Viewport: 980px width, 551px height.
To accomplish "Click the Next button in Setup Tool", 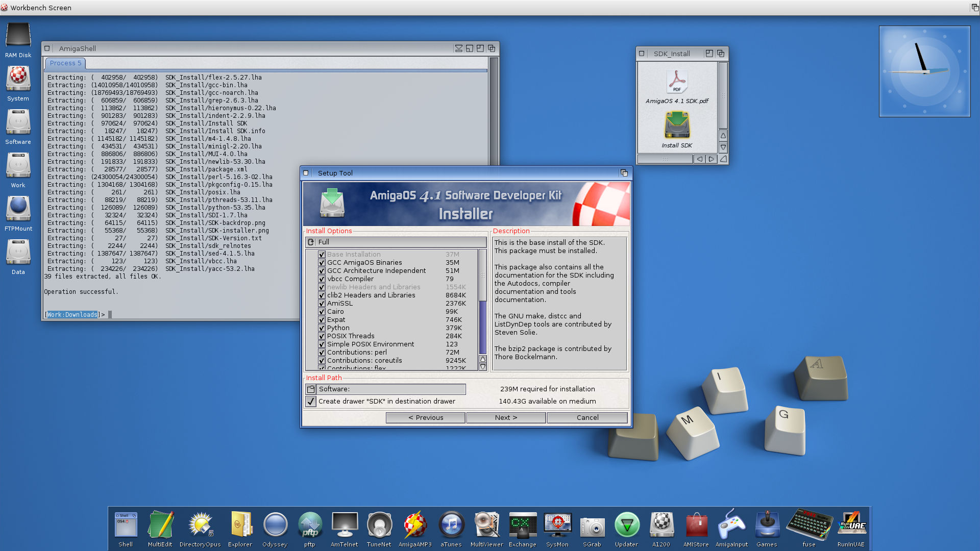I will pyautogui.click(x=505, y=417).
